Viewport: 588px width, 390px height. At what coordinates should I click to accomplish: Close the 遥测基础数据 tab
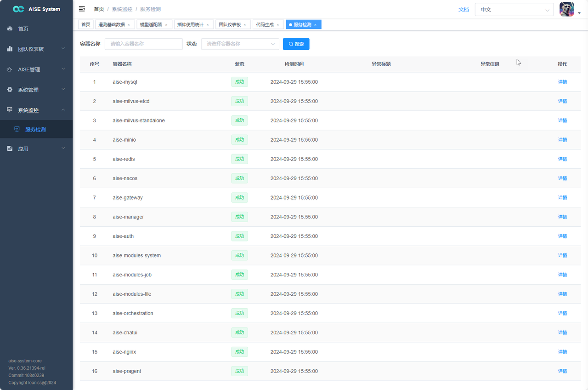tap(129, 25)
